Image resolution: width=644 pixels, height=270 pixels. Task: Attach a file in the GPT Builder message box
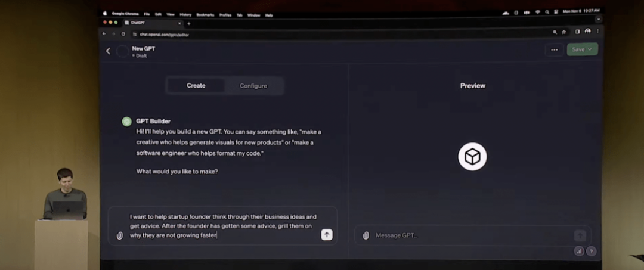(x=119, y=235)
